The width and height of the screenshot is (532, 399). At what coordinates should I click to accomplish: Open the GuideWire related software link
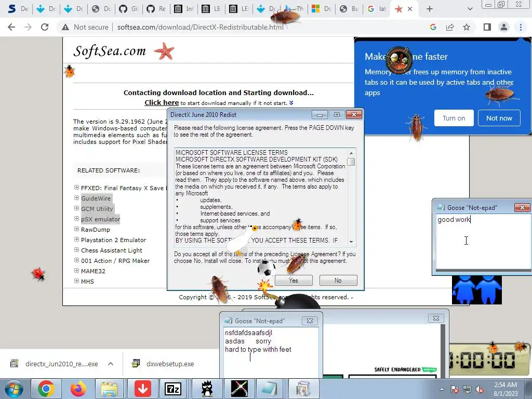point(96,198)
